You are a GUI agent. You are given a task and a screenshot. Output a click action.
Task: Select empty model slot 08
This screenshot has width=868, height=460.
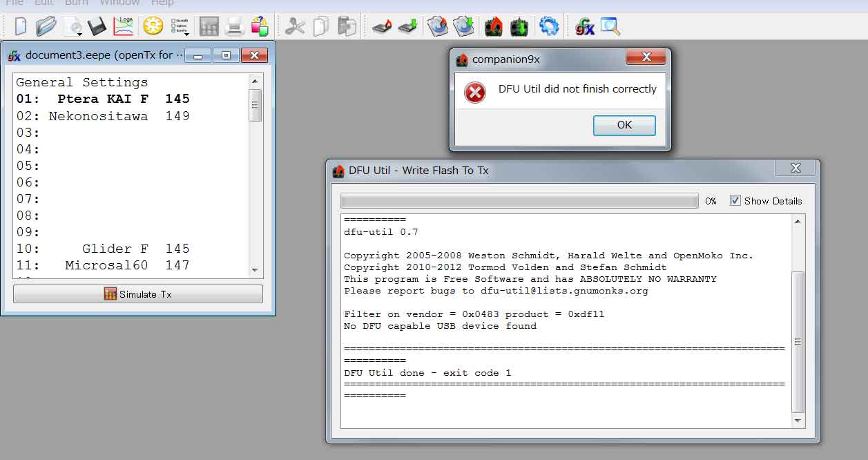[x=131, y=215]
